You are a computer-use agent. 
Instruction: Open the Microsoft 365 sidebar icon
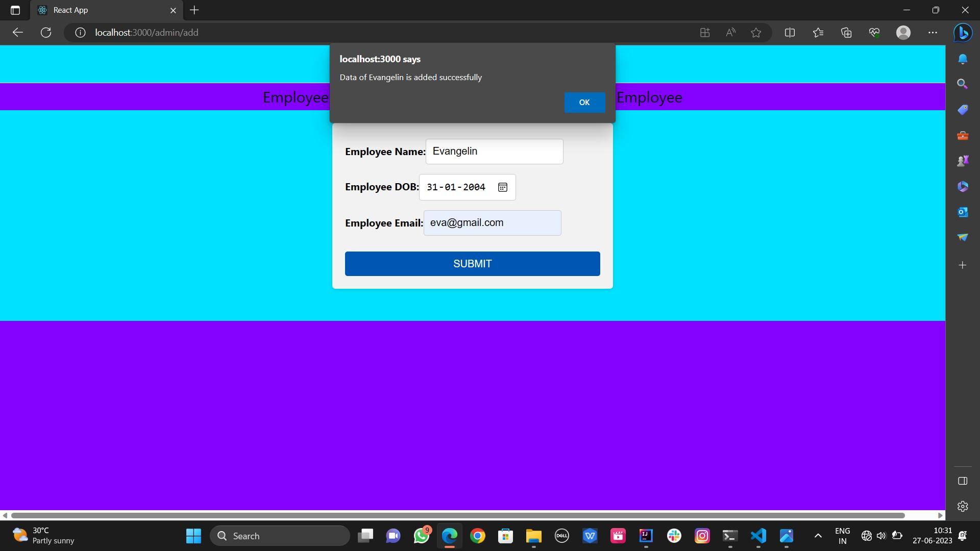pyautogui.click(x=964, y=186)
